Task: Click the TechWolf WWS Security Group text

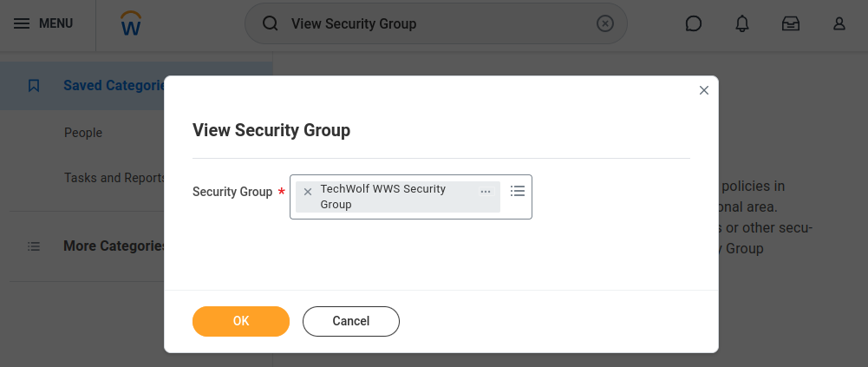Action: [x=383, y=196]
